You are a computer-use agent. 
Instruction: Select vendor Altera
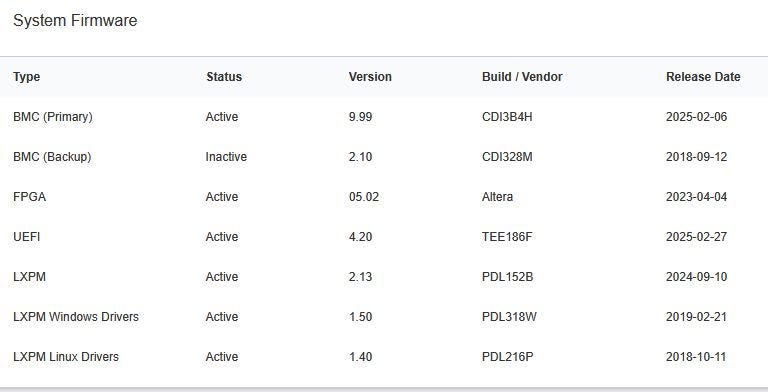pyautogui.click(x=498, y=197)
